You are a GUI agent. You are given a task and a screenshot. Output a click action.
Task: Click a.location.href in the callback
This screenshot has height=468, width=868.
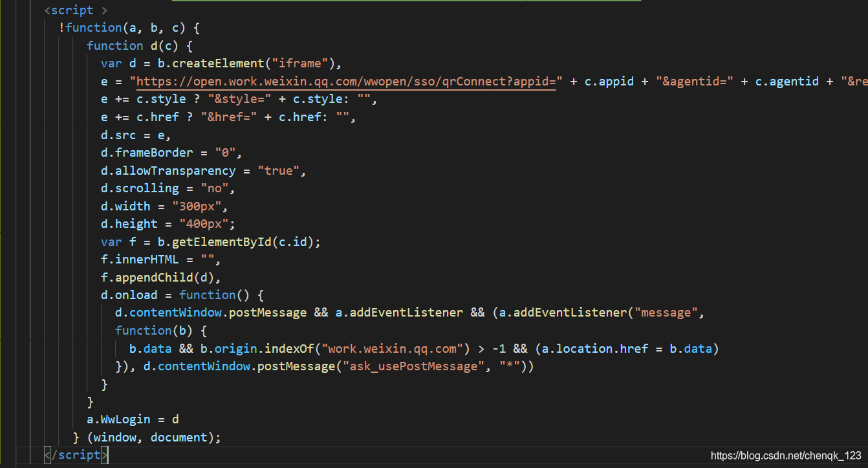(595, 349)
